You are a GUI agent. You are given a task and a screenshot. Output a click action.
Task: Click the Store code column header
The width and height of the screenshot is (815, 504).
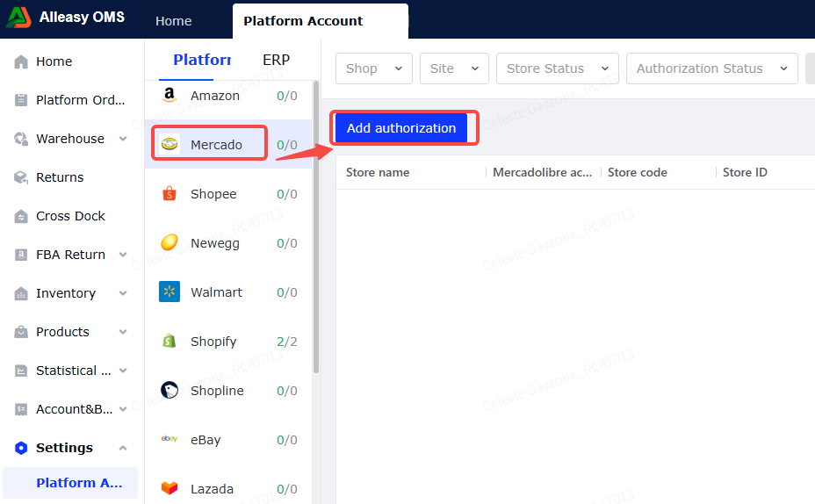638,172
